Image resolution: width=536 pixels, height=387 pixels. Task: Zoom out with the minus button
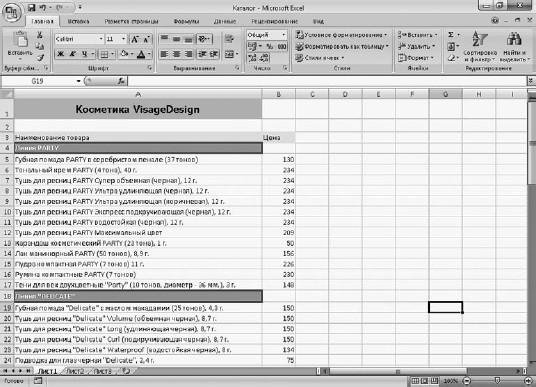[x=467, y=380]
